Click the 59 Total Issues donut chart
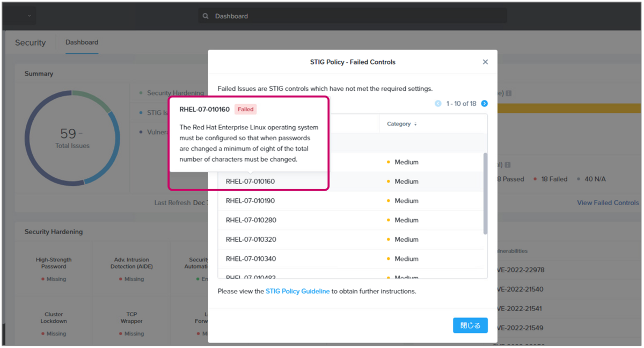644x348 pixels. click(72, 139)
